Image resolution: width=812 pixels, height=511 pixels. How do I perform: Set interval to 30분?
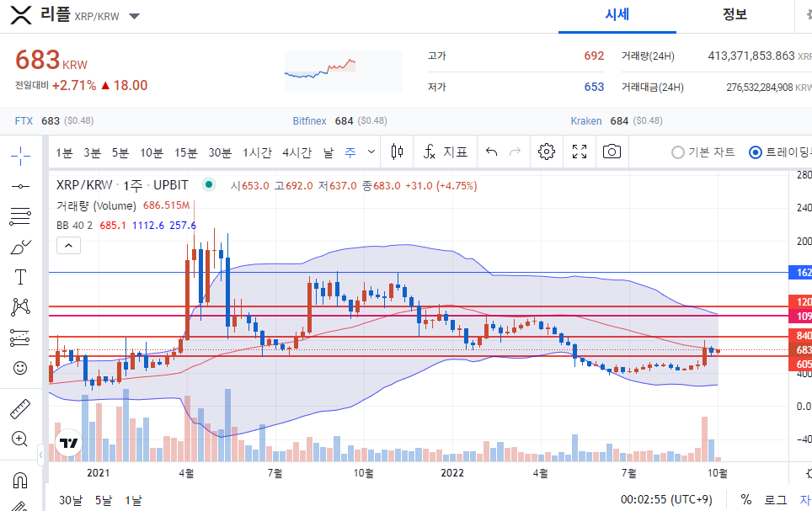click(220, 152)
